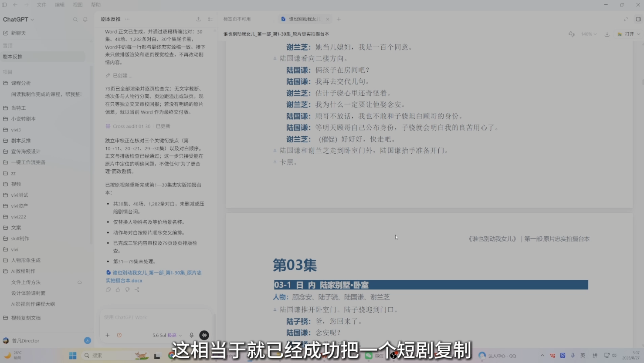The width and height of the screenshot is (644, 363).
Task: Expand the document preview to full size
Action: click(626, 19)
